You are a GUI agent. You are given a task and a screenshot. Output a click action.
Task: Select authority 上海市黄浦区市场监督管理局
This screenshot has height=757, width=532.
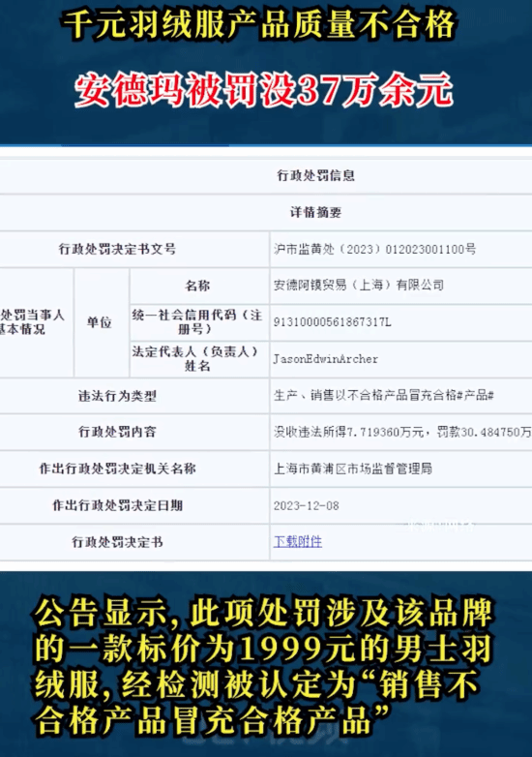353,469
